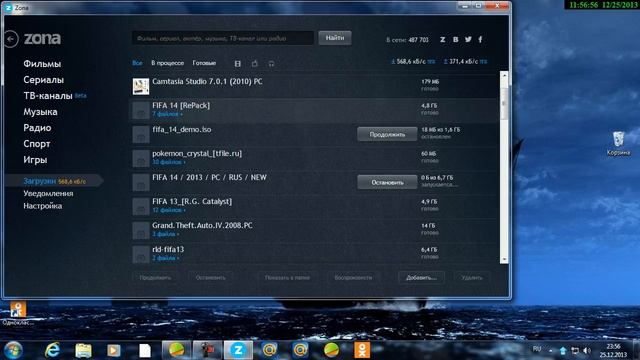Screen dimensions: 640x360
Task: Filter downloads by games icon
Action: click(255, 64)
